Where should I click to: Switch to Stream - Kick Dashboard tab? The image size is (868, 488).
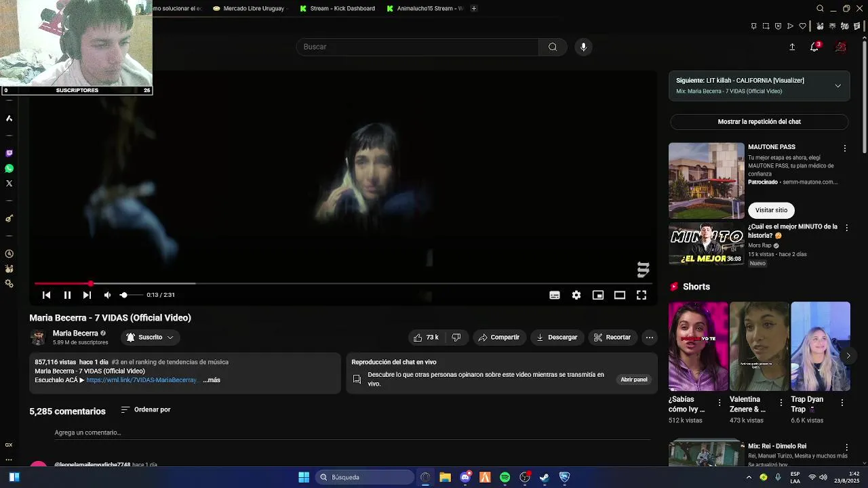point(337,8)
